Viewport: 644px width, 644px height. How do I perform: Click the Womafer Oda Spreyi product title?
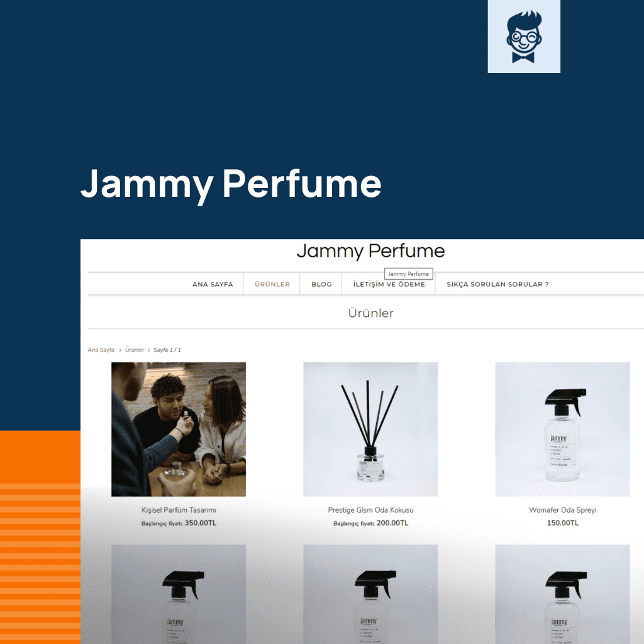tap(562, 509)
